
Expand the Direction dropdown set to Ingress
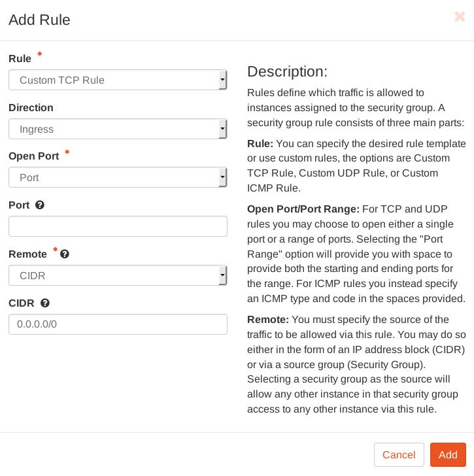(118, 129)
